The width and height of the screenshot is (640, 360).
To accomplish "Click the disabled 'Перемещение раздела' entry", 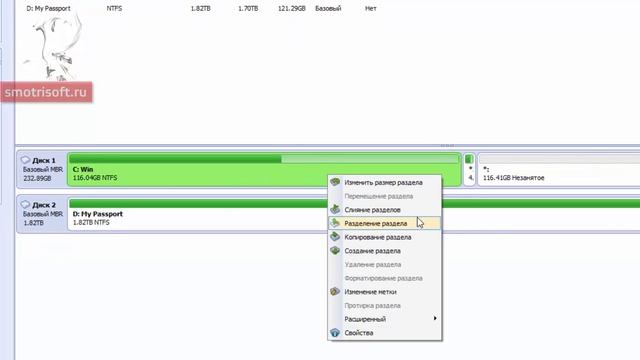I will point(384,196).
